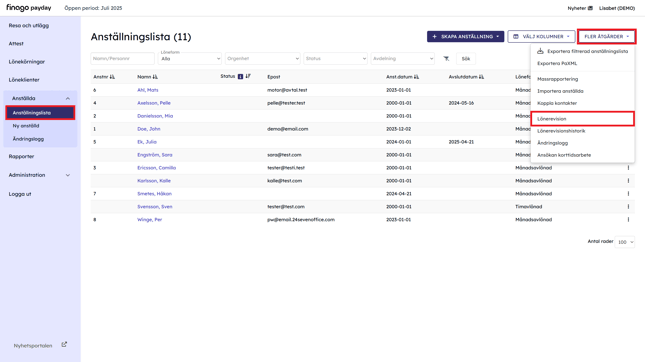Sort by Namn column icon
Viewport: 645px width, 362px height.
click(155, 77)
